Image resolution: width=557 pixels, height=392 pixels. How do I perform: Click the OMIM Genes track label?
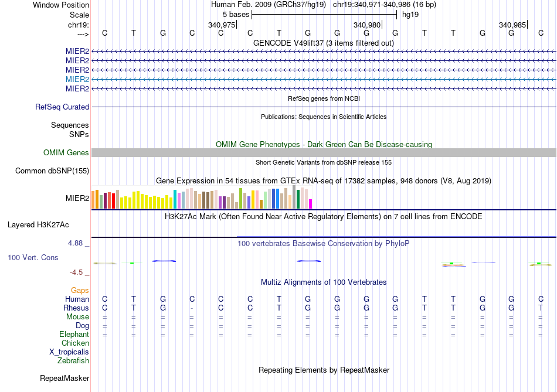pyautogui.click(x=66, y=153)
